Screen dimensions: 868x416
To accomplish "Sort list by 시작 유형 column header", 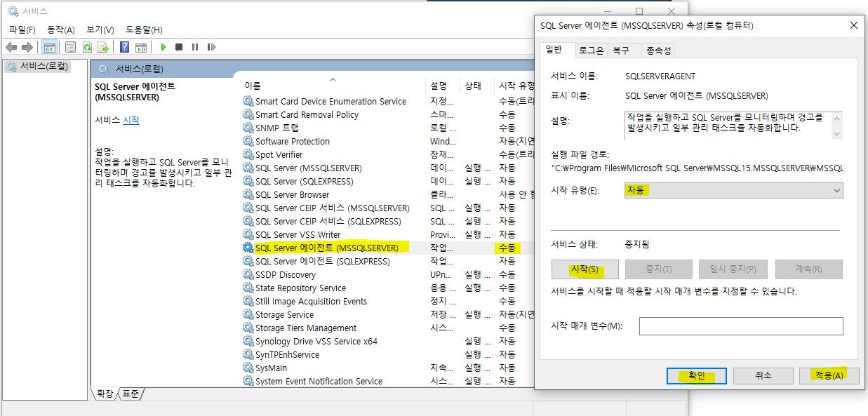I will point(516,86).
